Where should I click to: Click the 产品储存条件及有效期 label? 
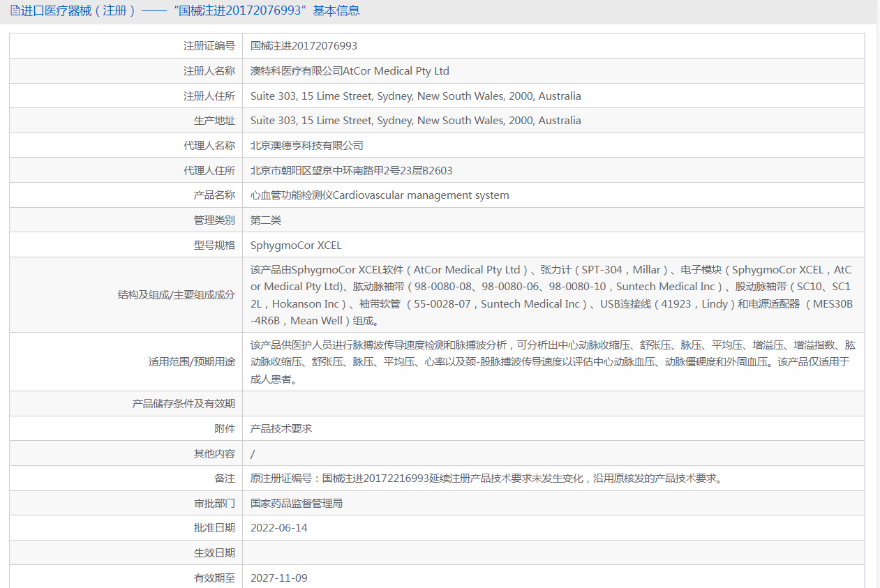coord(184,404)
